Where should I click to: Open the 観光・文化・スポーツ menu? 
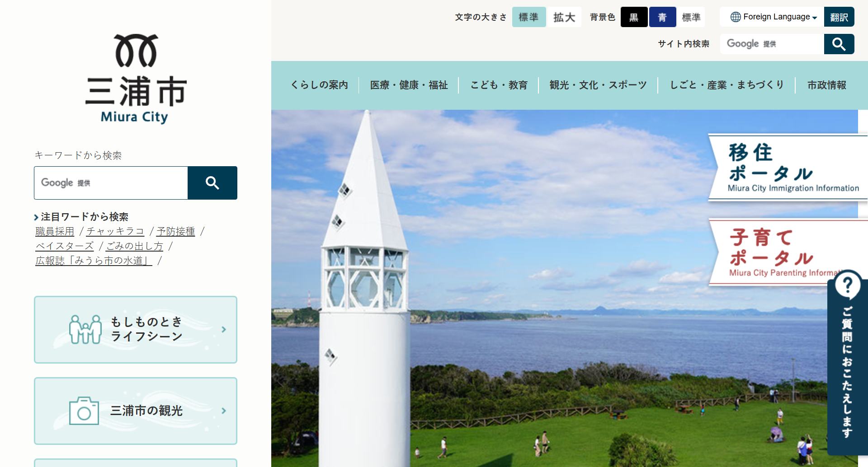pos(598,85)
